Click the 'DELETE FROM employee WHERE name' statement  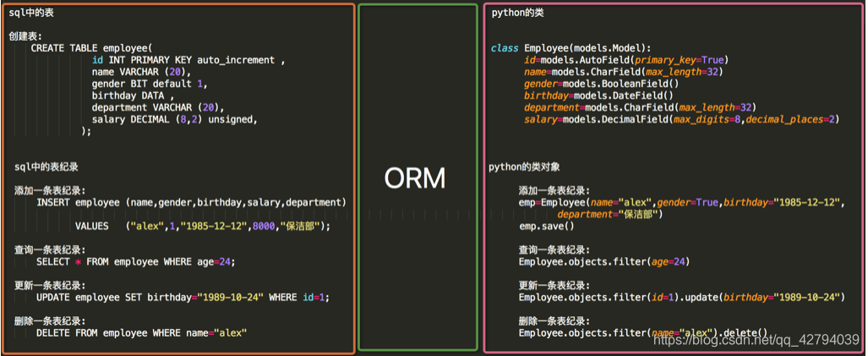pos(142,333)
